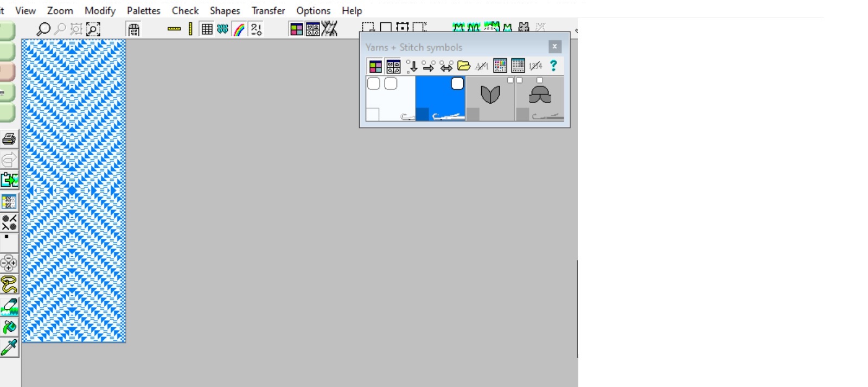
Task: Open the Shapes menu
Action: click(x=225, y=10)
